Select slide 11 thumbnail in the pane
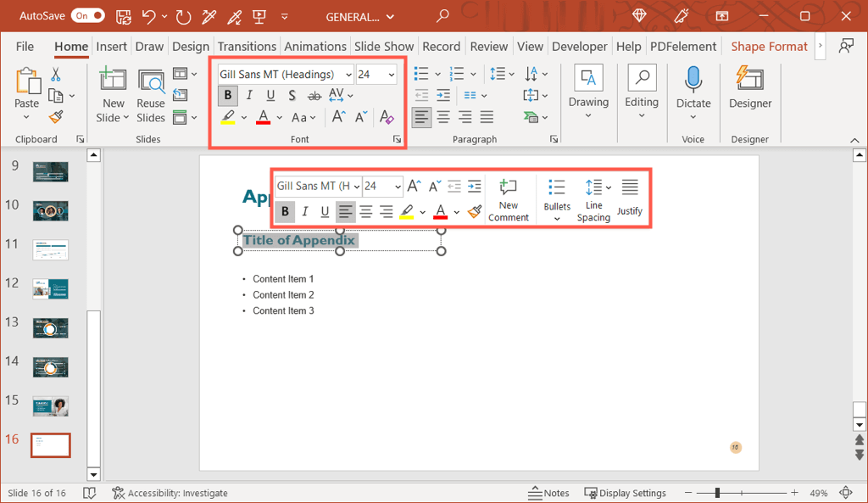Image resolution: width=868 pixels, height=503 pixels. coord(49,249)
